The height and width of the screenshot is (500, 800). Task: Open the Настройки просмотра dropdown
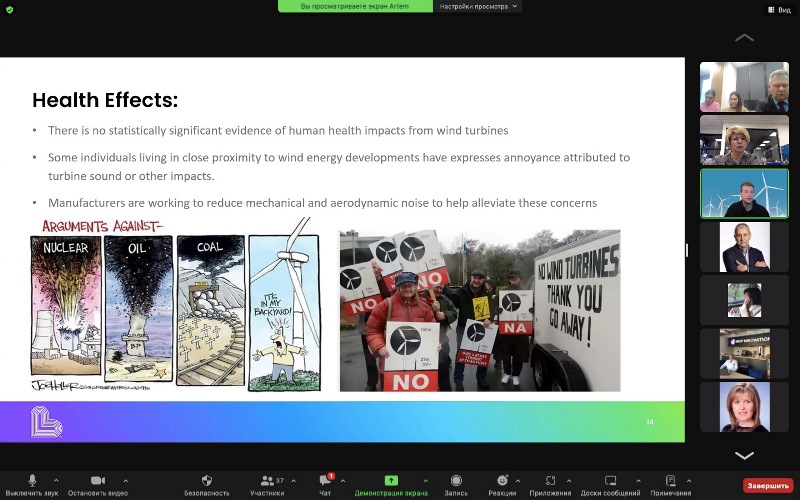point(480,6)
